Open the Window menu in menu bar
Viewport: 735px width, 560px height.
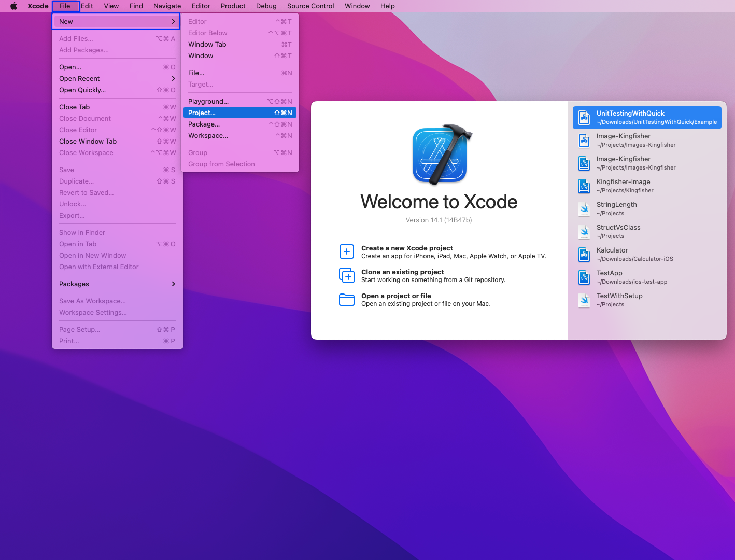point(357,6)
